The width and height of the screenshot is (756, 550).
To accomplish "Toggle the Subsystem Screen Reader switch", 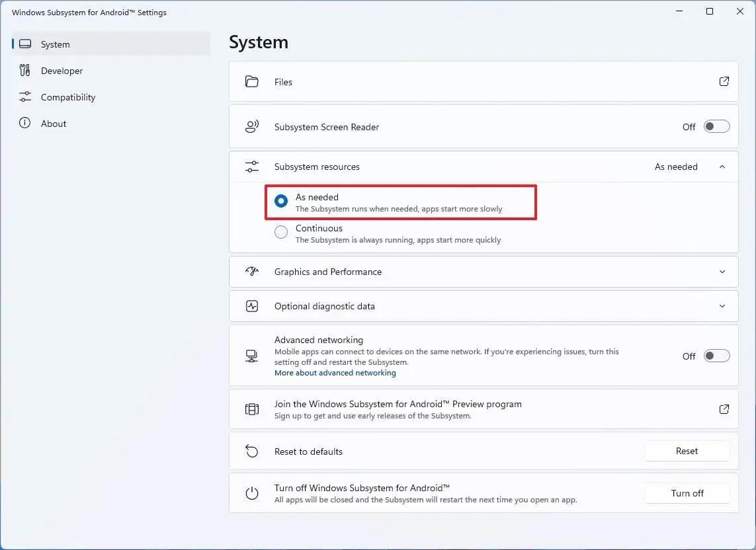I will click(x=716, y=127).
